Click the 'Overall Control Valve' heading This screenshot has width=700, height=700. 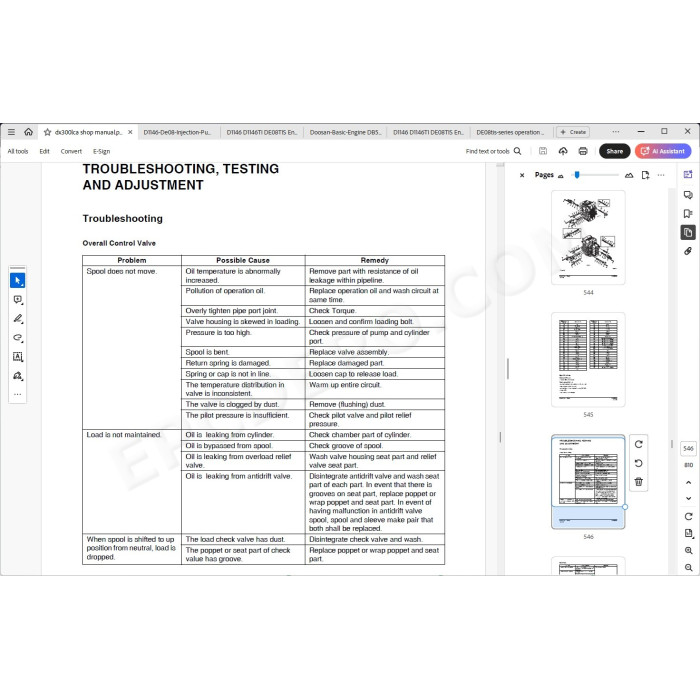coord(119,243)
